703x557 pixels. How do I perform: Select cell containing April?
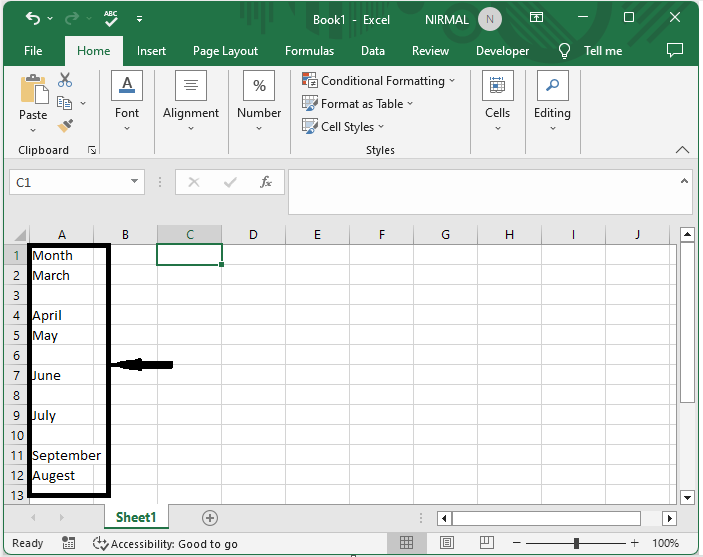[61, 315]
